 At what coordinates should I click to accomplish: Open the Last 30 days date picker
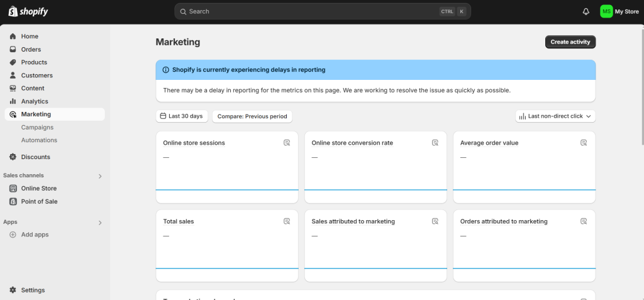[182, 116]
